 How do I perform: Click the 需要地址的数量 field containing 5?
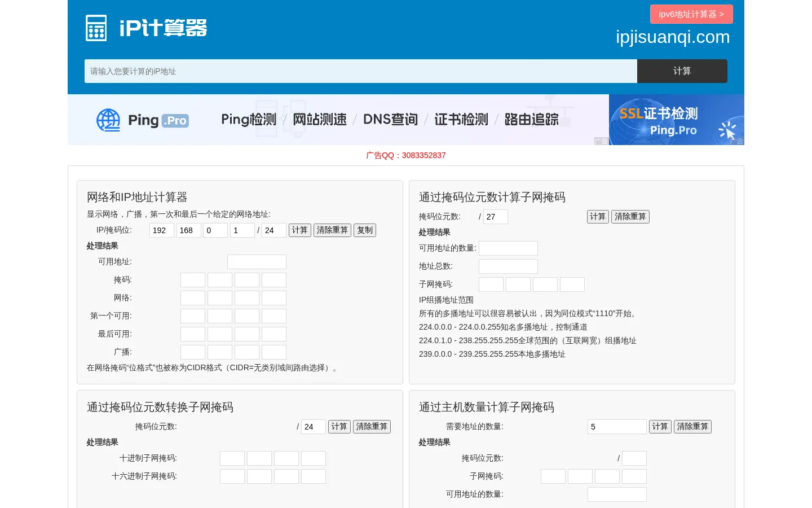[617, 427]
